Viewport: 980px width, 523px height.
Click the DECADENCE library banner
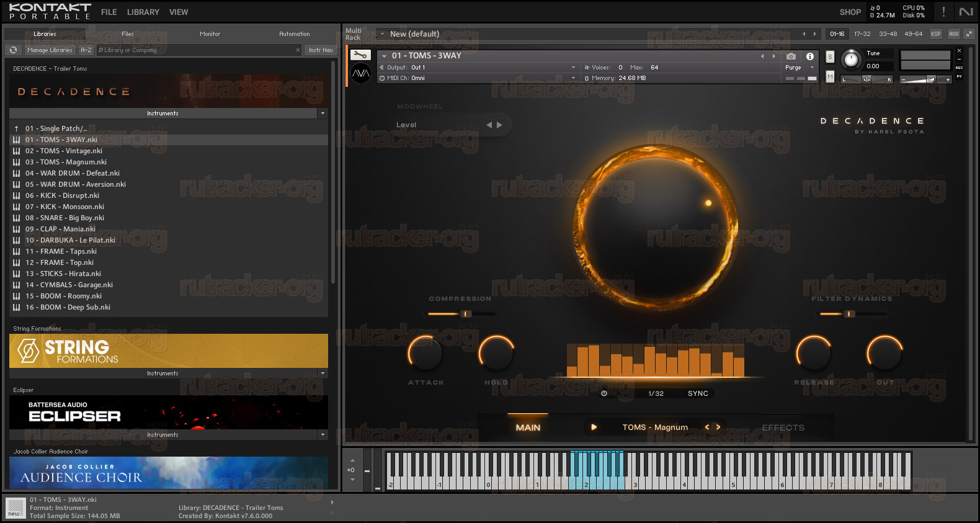(x=169, y=91)
